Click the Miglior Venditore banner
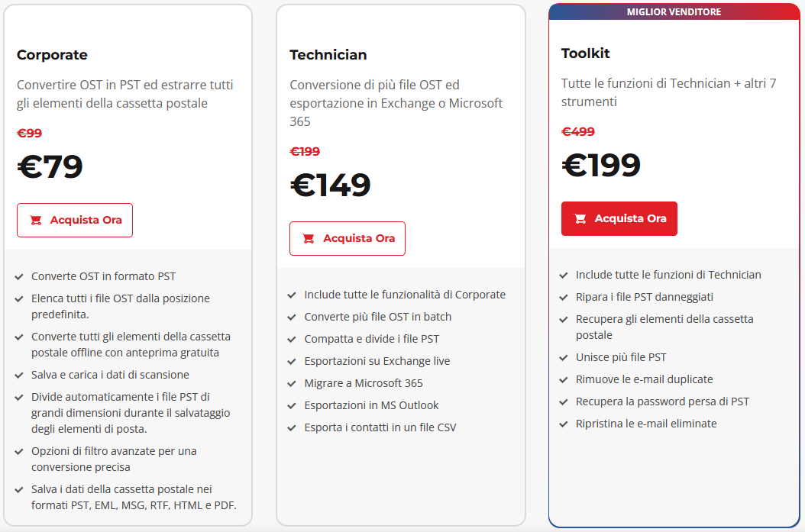The width and height of the screenshot is (805, 532). [674, 12]
